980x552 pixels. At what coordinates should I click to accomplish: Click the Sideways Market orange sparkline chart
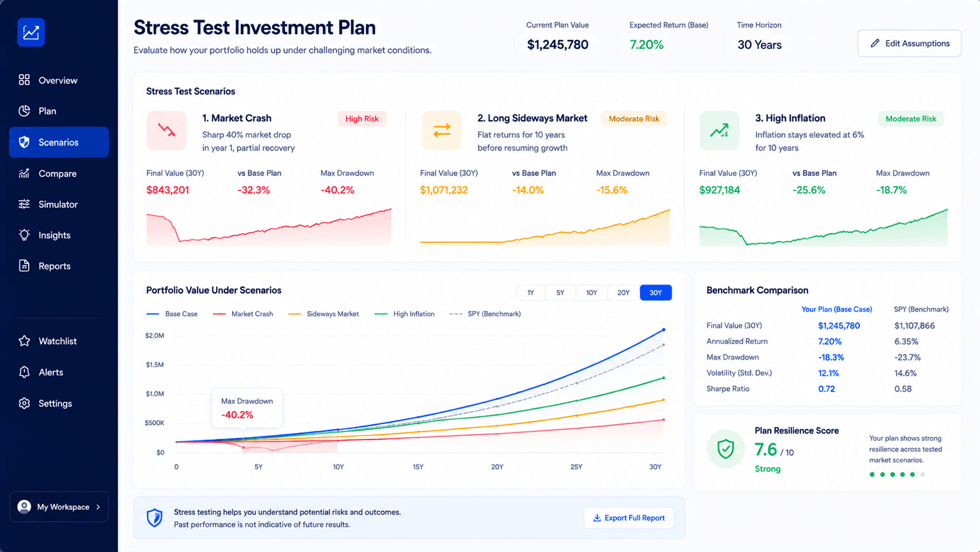tap(545, 226)
